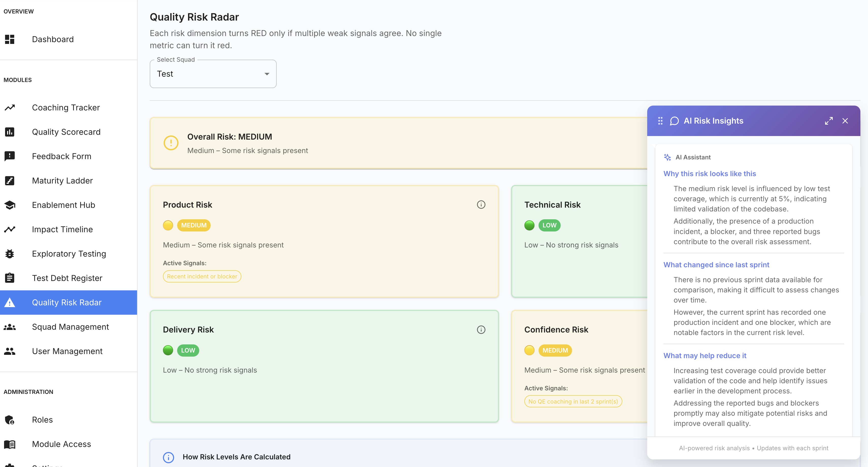The image size is (868, 467).
Task: Go to User Management
Action: [69, 351]
